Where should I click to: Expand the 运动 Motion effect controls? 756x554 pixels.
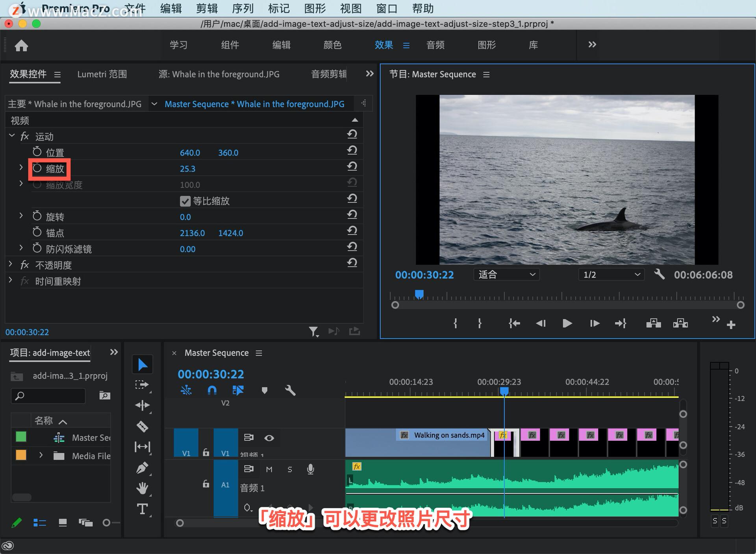click(13, 136)
